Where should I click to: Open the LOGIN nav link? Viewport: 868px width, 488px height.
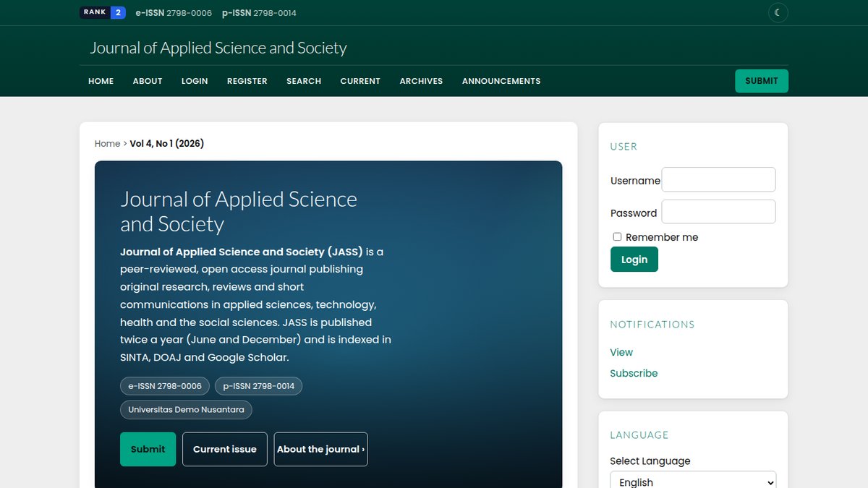pyautogui.click(x=195, y=81)
